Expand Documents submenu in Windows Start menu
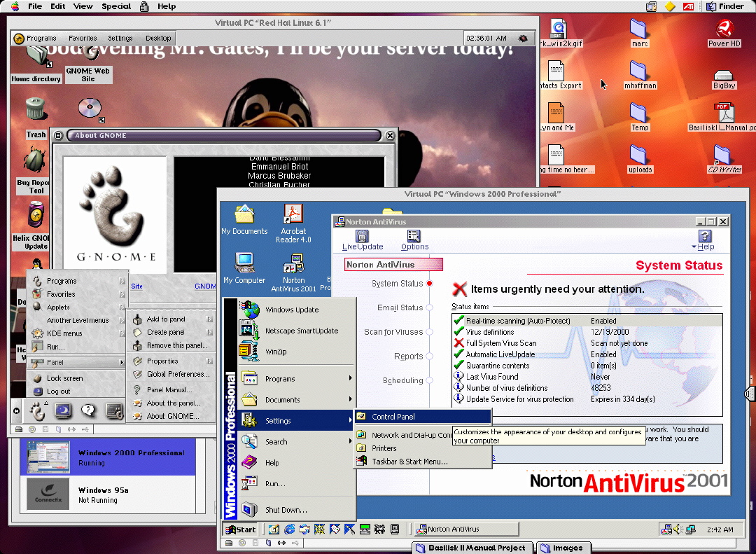Viewport: 756px width, 554px height. click(297, 400)
